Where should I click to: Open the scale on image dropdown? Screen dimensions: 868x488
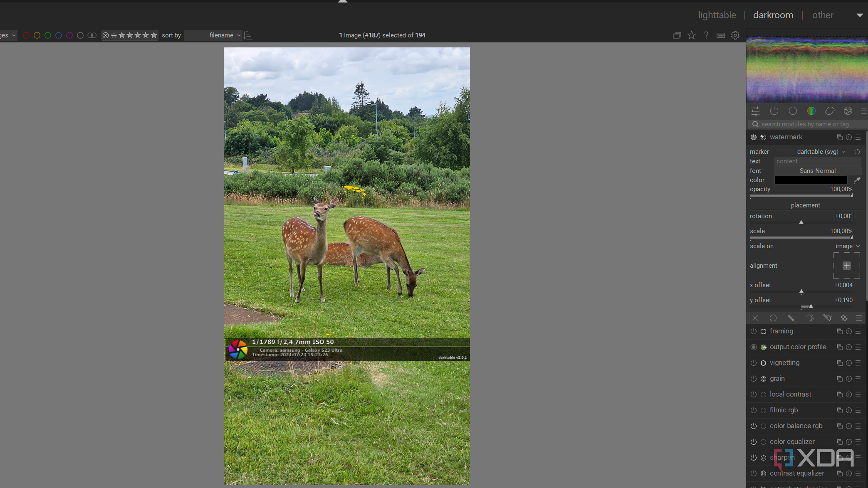[847, 246]
